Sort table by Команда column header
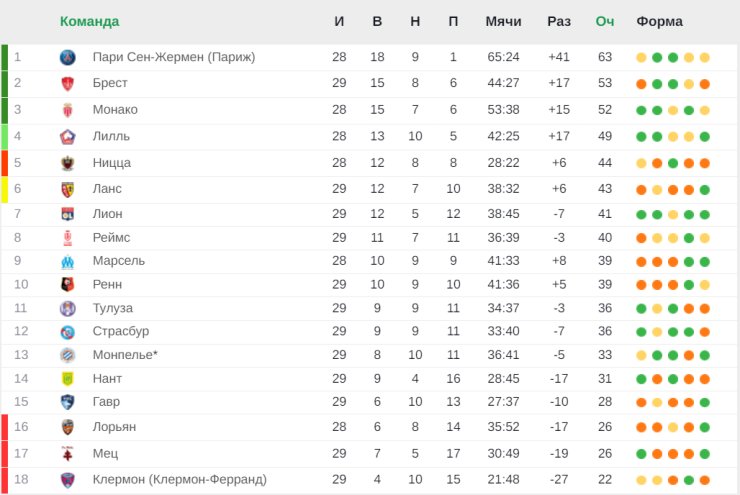The width and height of the screenshot is (740, 495). tap(89, 21)
